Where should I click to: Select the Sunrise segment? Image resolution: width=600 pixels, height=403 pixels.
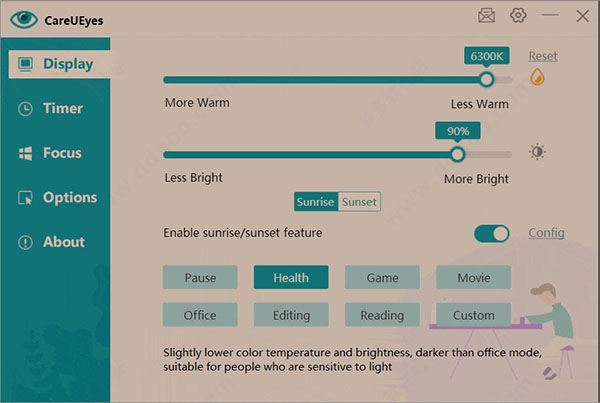coord(316,202)
